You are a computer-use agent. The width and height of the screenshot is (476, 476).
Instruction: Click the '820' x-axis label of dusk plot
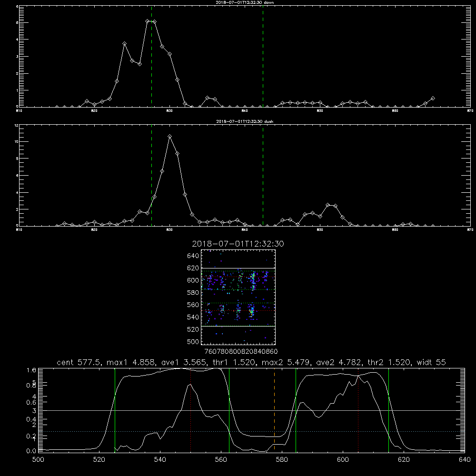[94, 230]
